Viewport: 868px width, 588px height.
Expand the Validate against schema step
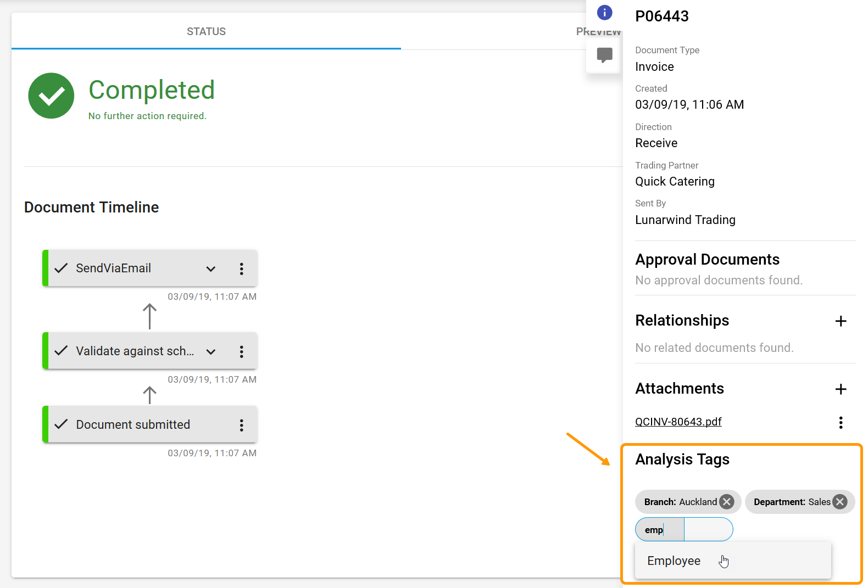[211, 351]
